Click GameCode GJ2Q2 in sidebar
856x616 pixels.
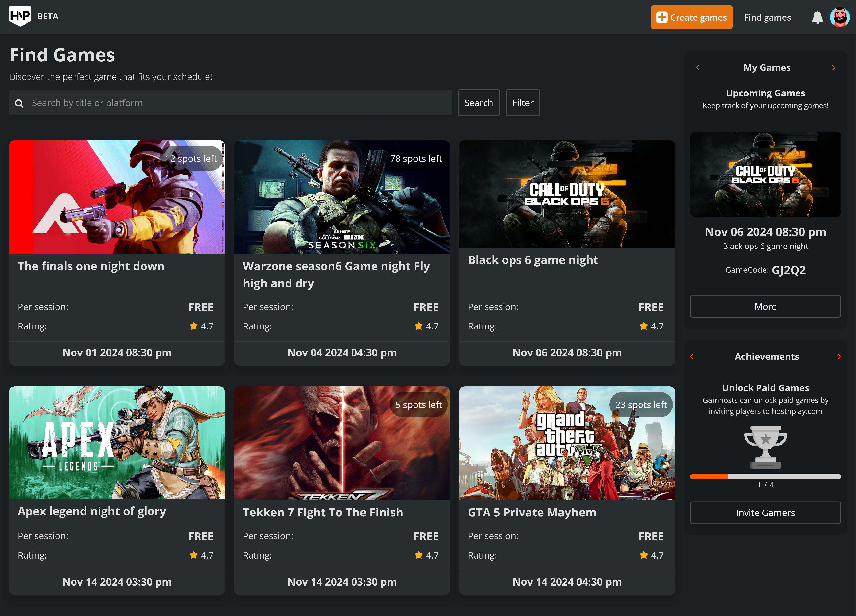point(765,270)
